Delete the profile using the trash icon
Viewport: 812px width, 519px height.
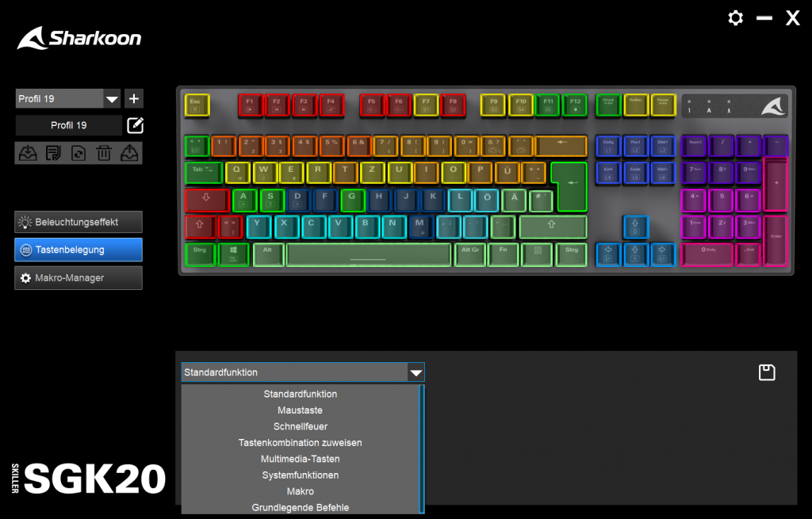click(104, 153)
